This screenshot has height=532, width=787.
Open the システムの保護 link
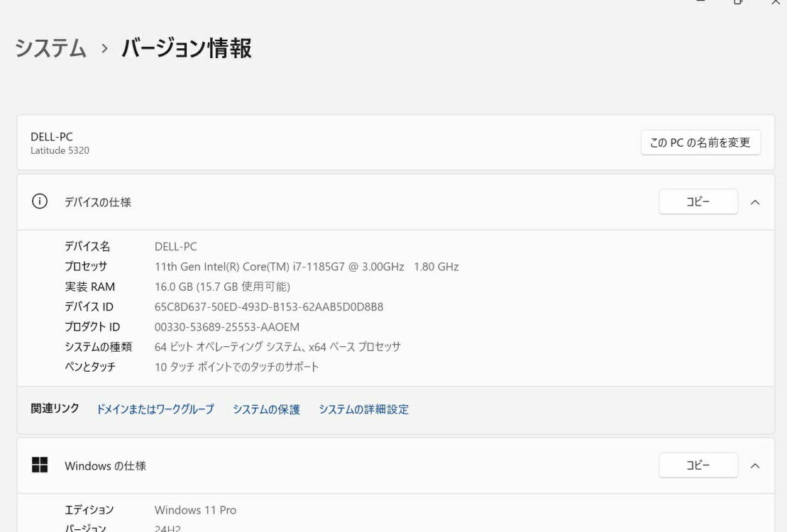266,409
